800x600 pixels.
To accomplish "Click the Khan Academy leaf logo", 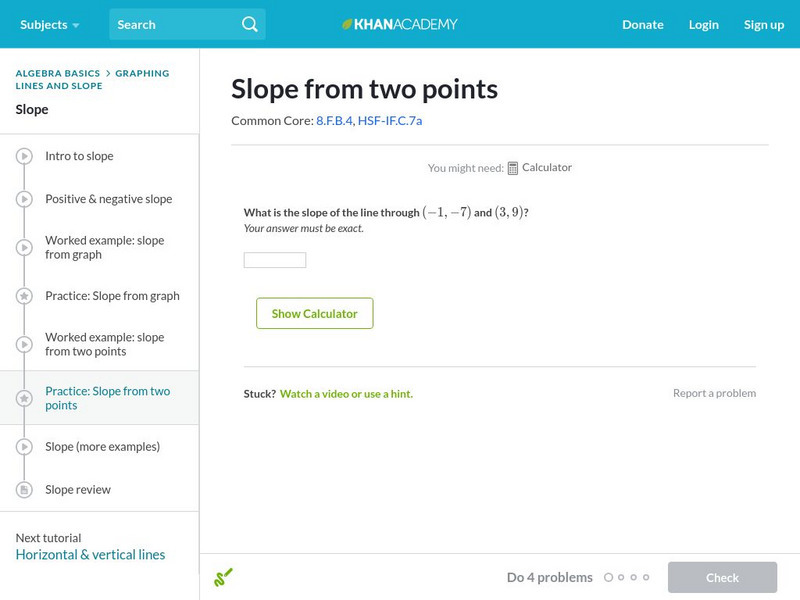I will (348, 24).
